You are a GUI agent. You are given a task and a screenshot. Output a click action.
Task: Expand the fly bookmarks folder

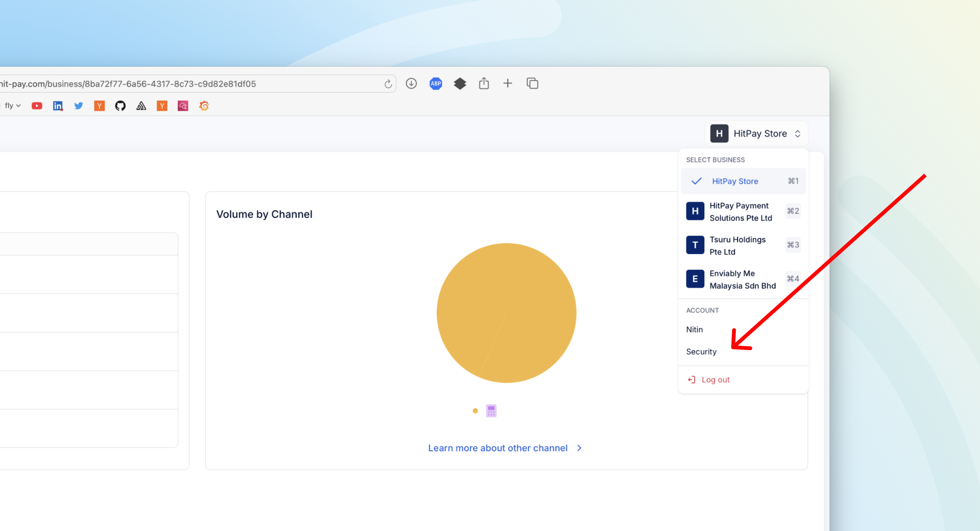13,106
